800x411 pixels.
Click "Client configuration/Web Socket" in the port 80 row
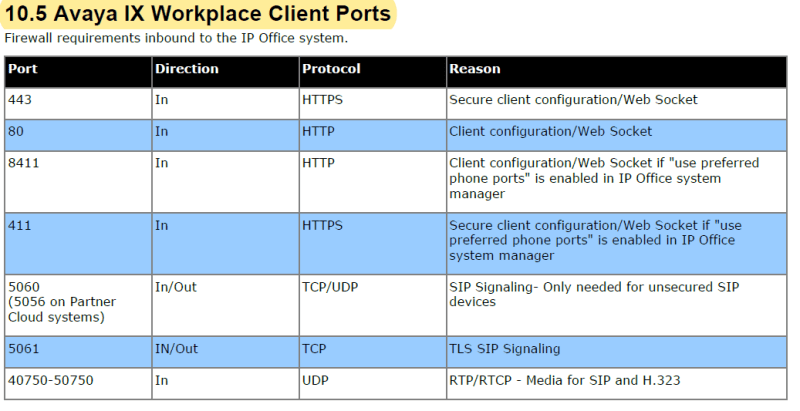551,132
